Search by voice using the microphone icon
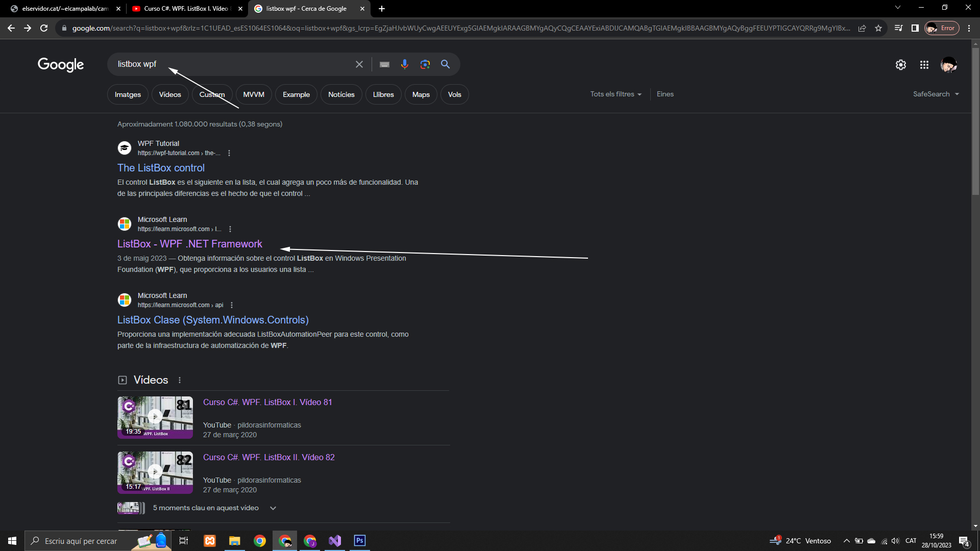Screen dimensions: 980x551 click(404, 64)
